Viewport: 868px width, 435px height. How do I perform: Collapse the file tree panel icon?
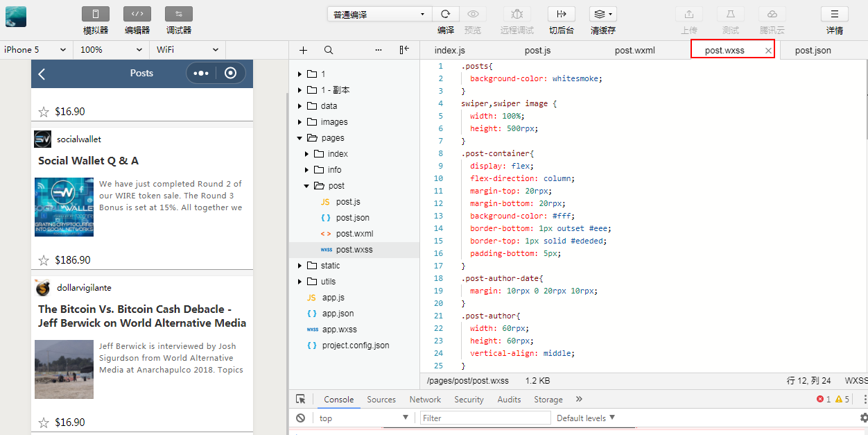pyautogui.click(x=404, y=50)
